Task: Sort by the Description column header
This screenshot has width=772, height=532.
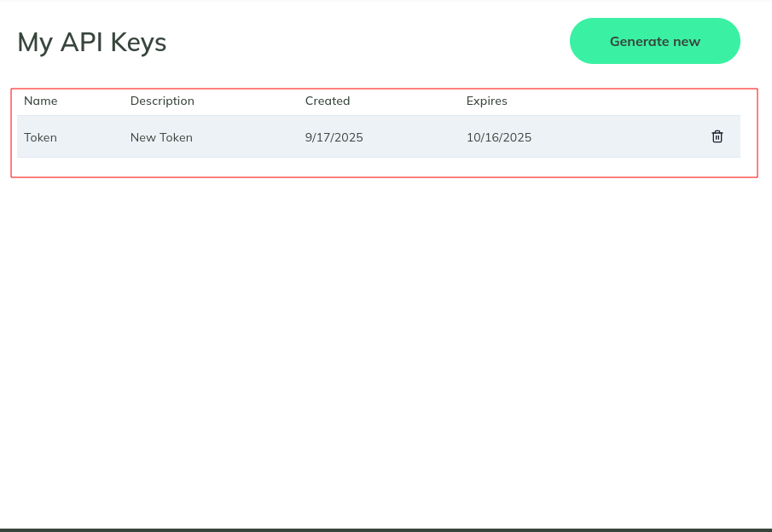Action: point(162,101)
